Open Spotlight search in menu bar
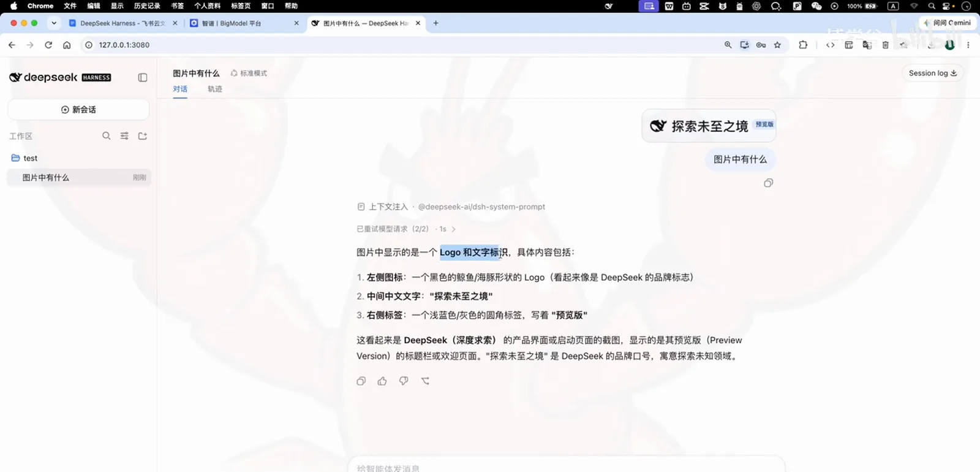 pos(932,6)
